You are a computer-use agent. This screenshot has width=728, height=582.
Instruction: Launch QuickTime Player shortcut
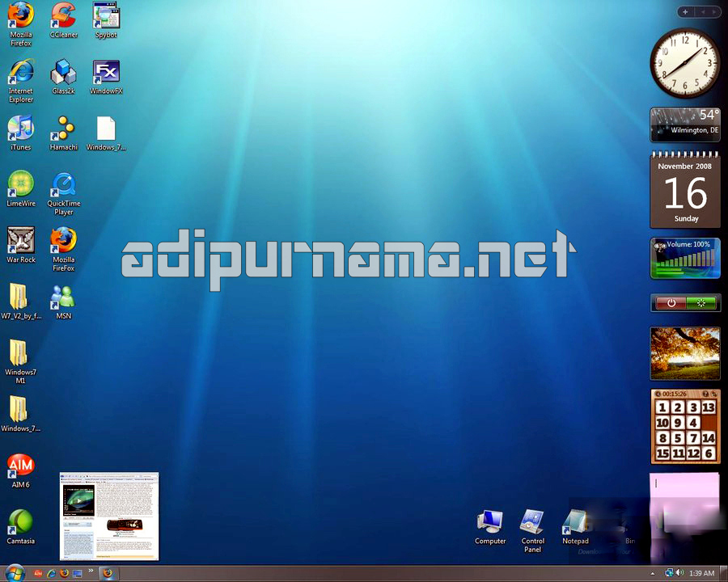(x=64, y=193)
